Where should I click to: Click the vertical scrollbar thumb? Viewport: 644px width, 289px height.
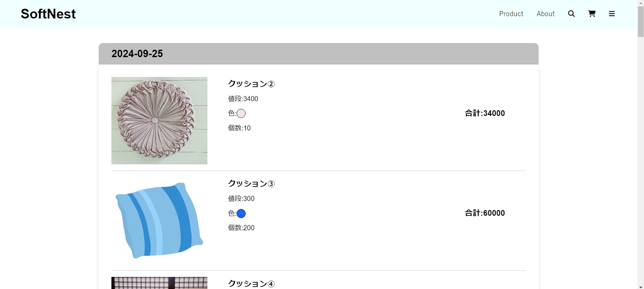point(641,22)
